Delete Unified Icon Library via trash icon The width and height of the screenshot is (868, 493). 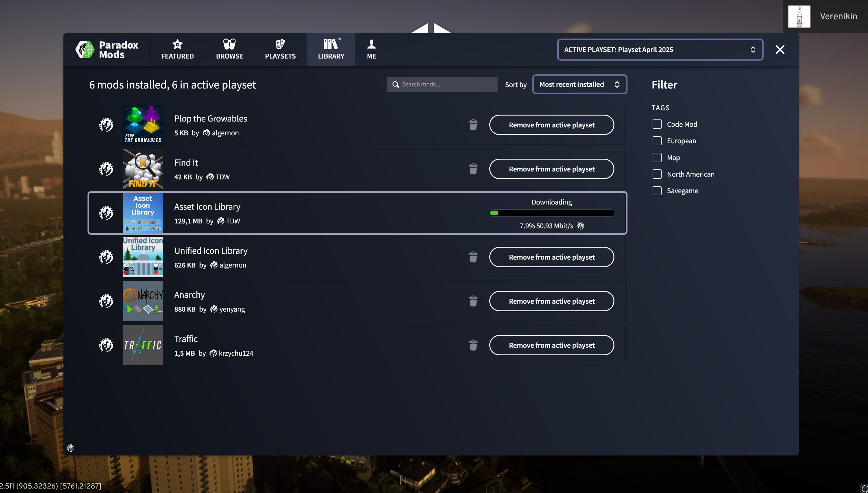[473, 257]
